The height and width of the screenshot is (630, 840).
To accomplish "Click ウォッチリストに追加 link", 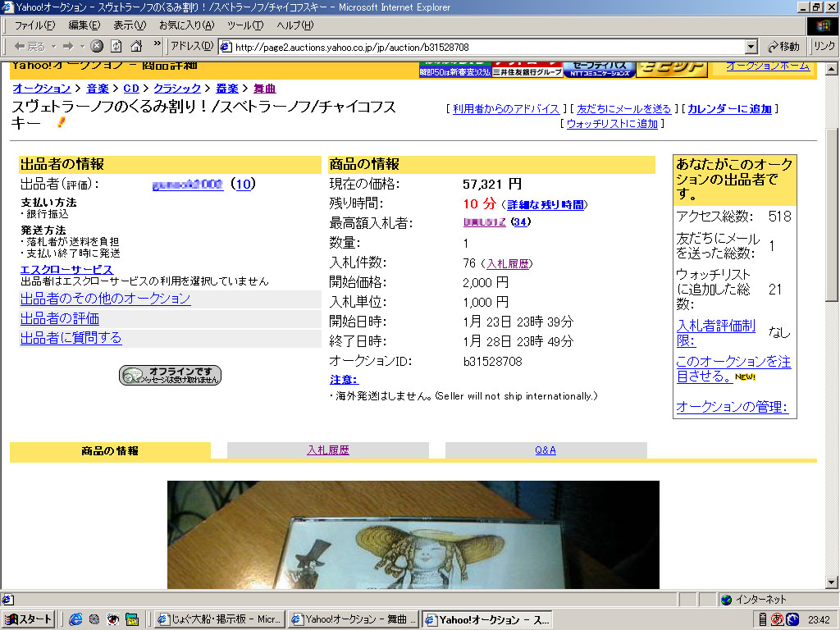I will click(x=612, y=124).
